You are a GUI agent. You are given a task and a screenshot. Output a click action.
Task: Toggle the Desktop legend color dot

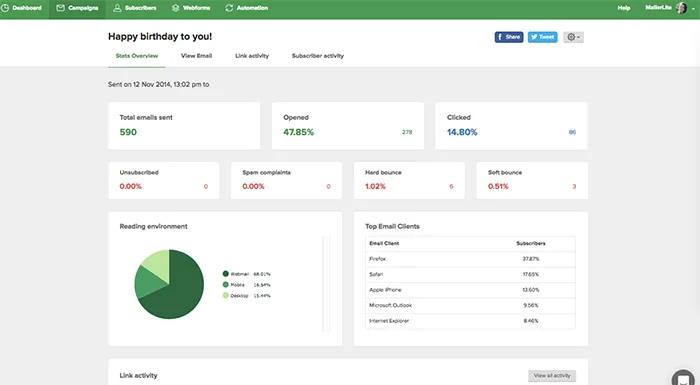coord(225,295)
